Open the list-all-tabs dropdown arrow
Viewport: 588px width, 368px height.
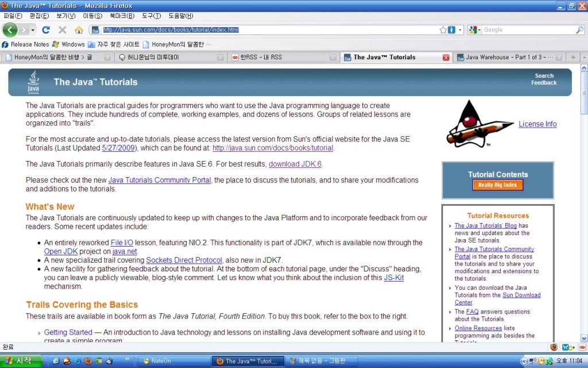coord(584,57)
